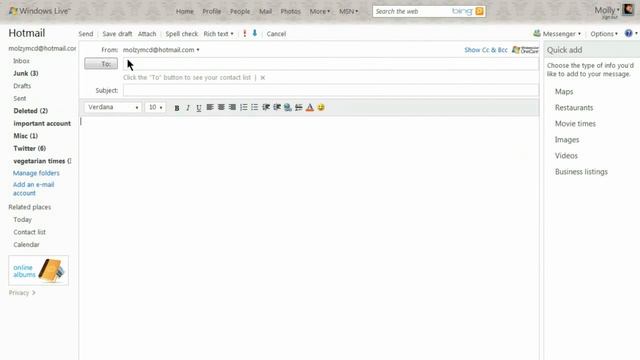Toggle bold formatting

[177, 108]
